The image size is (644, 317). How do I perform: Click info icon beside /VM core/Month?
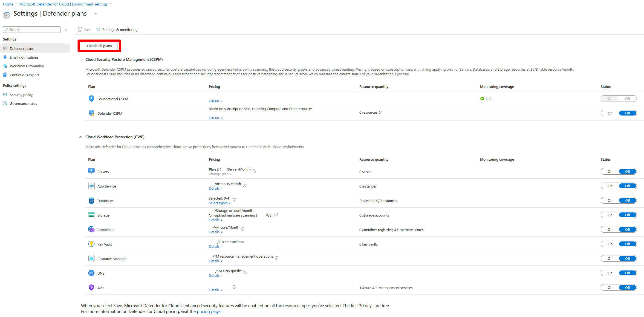243,229
